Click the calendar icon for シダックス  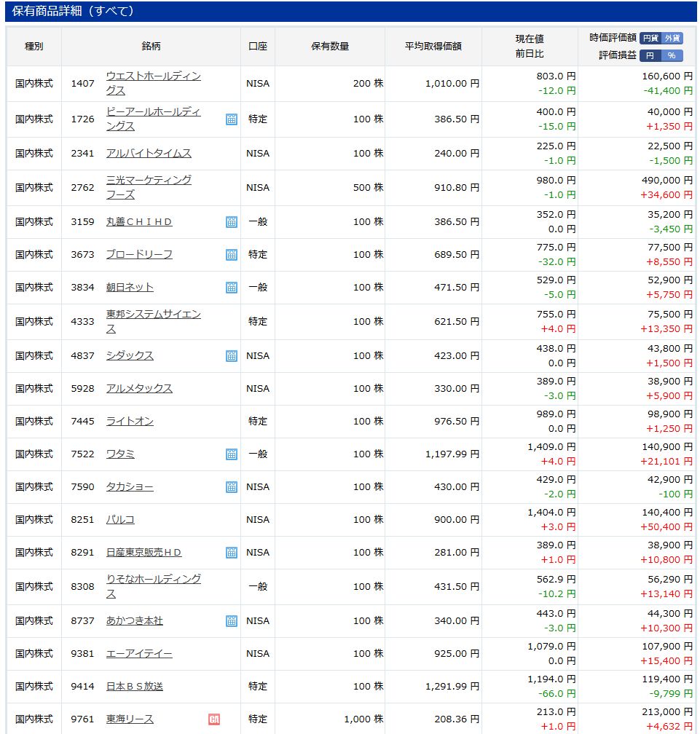[232, 356]
